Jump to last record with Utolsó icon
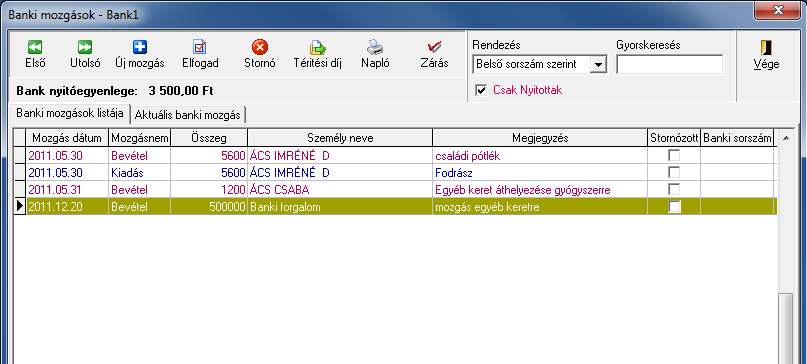 [x=85, y=47]
